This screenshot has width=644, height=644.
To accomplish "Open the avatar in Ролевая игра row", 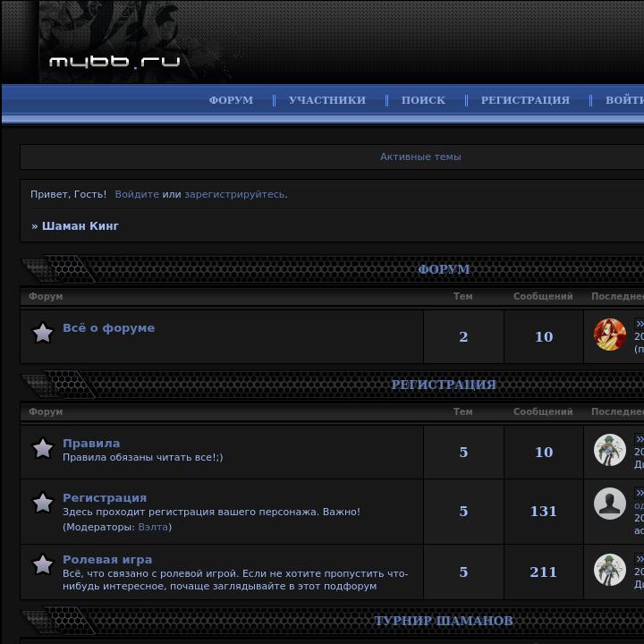I will (609, 569).
